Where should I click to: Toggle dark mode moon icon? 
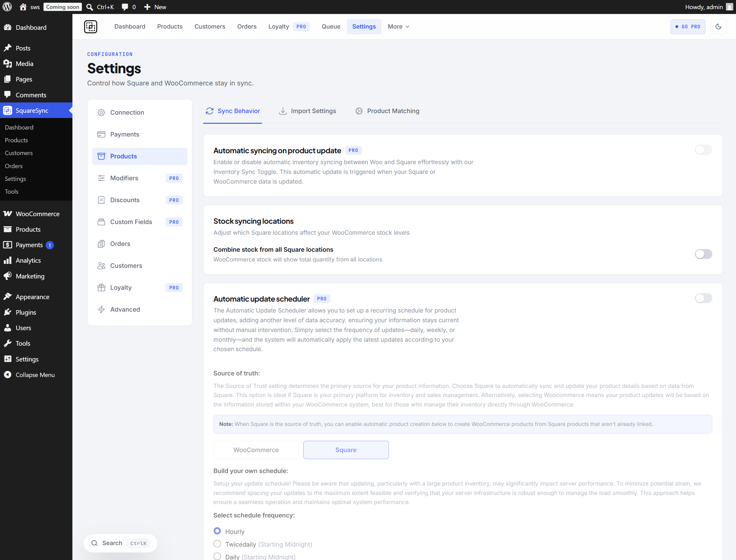[718, 27]
